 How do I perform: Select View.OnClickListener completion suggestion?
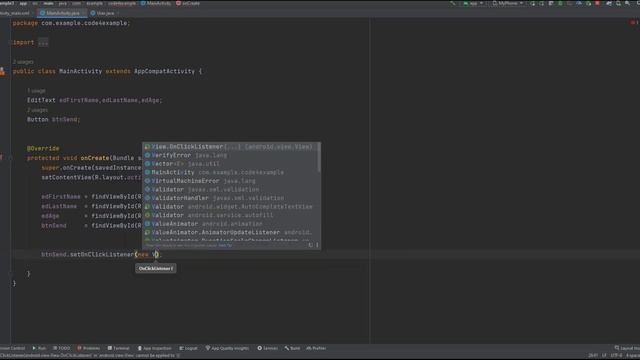point(231,147)
